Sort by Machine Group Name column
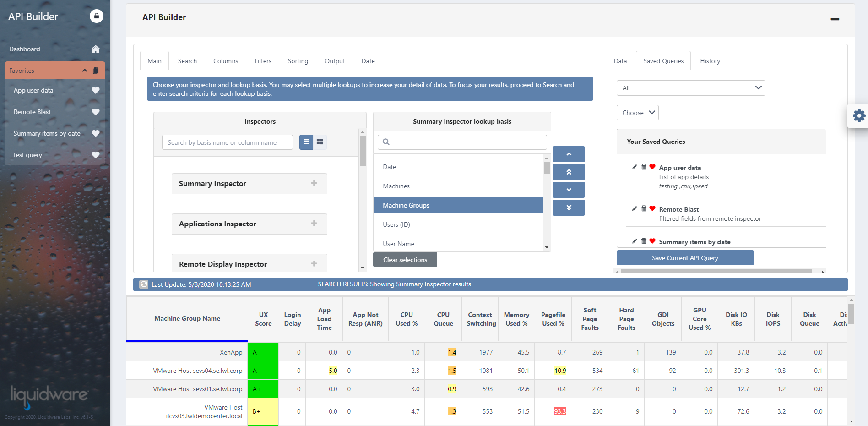868x426 pixels. (187, 319)
